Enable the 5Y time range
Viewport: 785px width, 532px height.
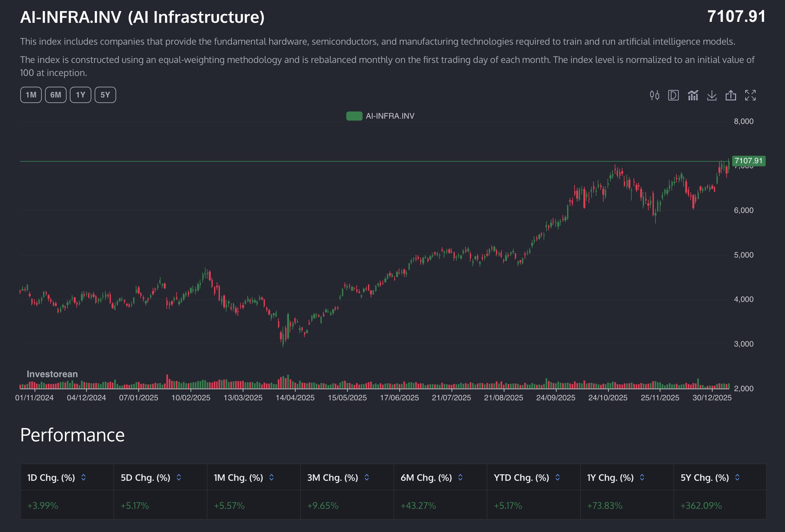105,95
